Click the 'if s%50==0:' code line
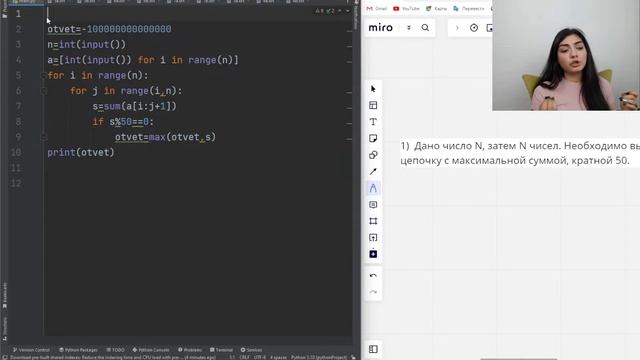The image size is (640, 360). (x=123, y=122)
